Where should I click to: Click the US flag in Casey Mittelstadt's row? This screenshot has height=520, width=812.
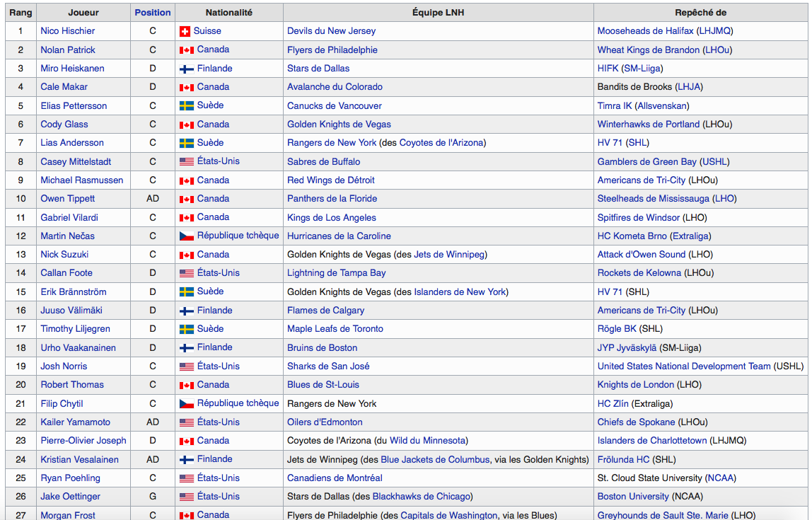point(187,161)
